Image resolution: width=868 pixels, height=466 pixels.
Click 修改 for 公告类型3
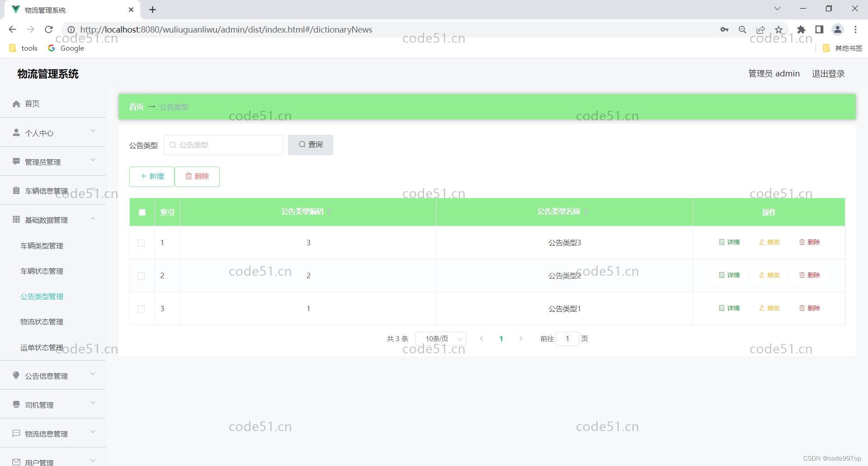(769, 242)
